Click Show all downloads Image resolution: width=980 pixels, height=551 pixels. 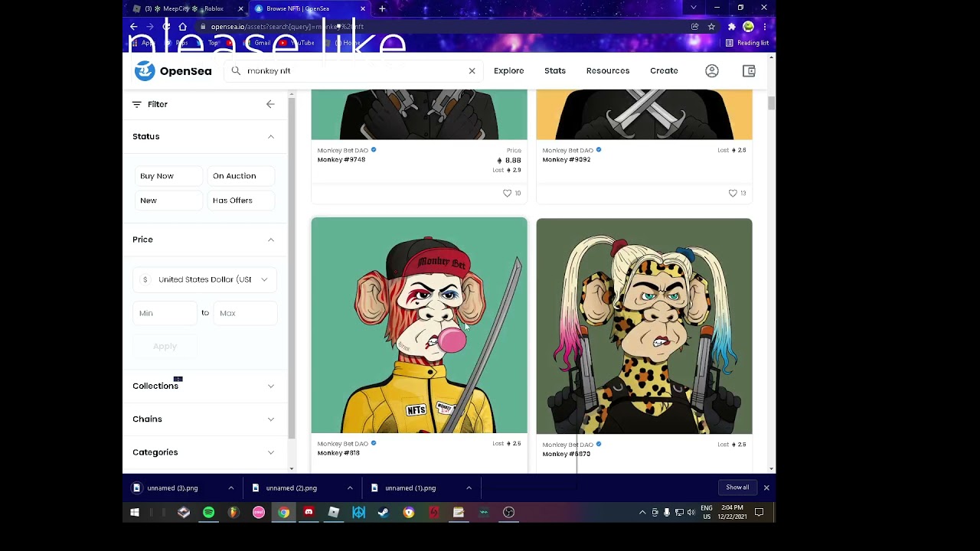737,487
